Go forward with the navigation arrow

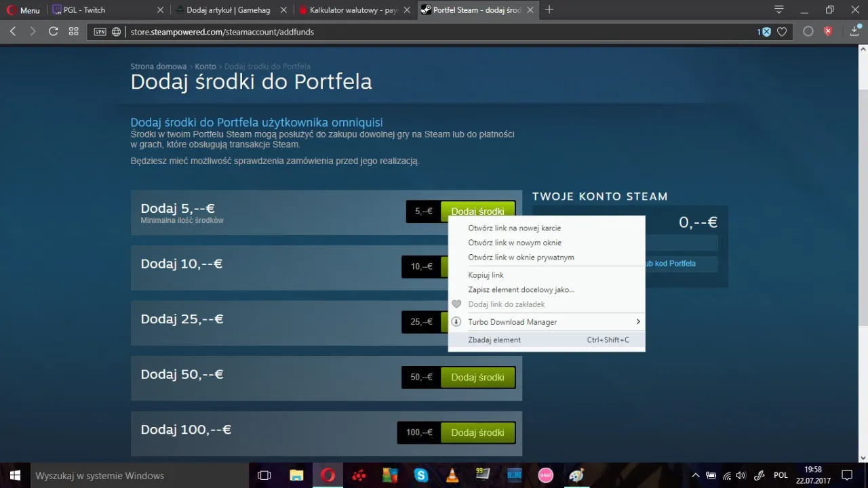[x=33, y=32]
